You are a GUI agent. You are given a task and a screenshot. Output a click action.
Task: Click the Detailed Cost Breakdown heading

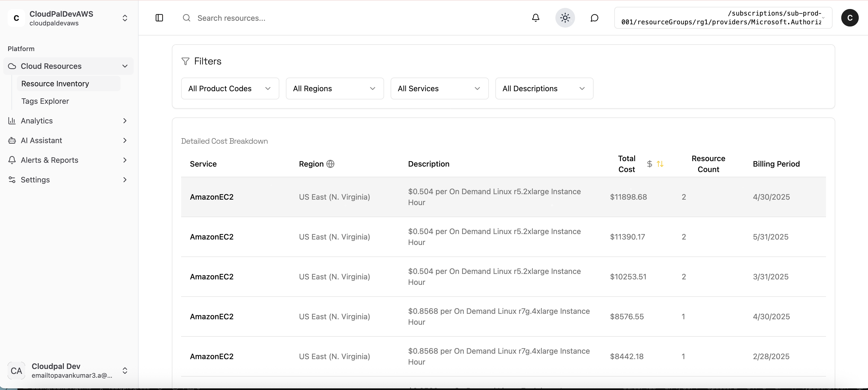(225, 141)
